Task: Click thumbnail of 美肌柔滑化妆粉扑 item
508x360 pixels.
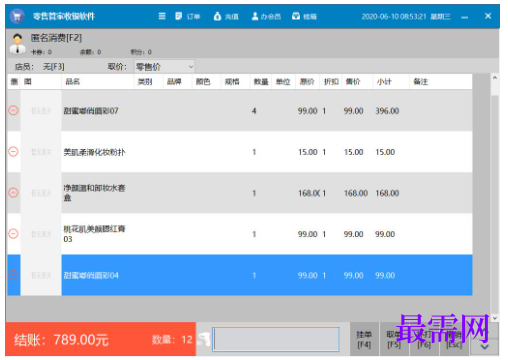Action: (41, 152)
